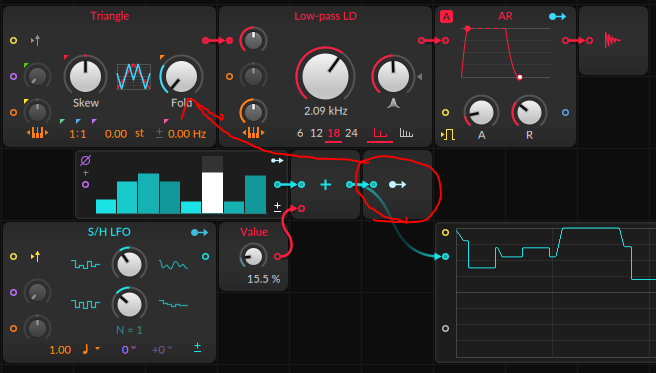Click the Add module red lower input port

301,208
